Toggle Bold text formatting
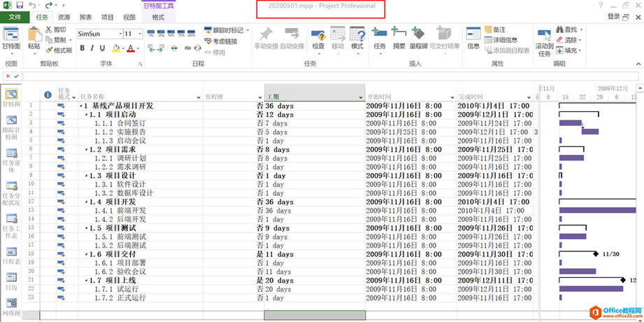The image size is (644, 322). tap(83, 48)
